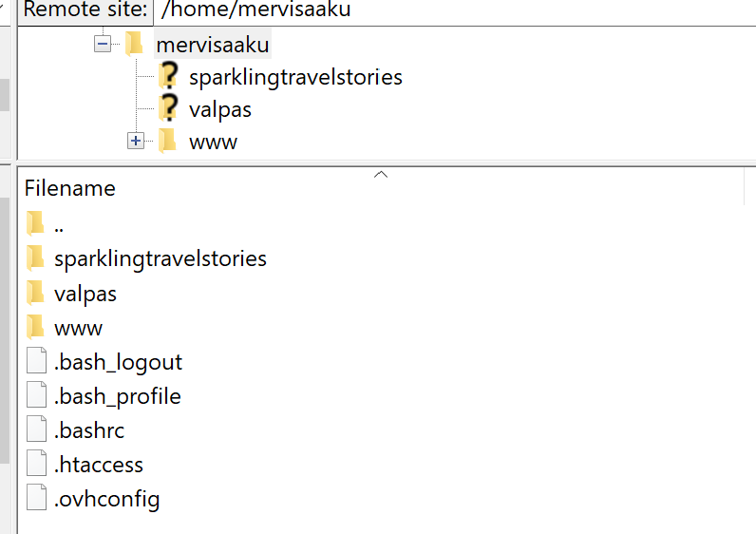756x534 pixels.
Task: Sort file list by Filename column
Action: pos(70,188)
